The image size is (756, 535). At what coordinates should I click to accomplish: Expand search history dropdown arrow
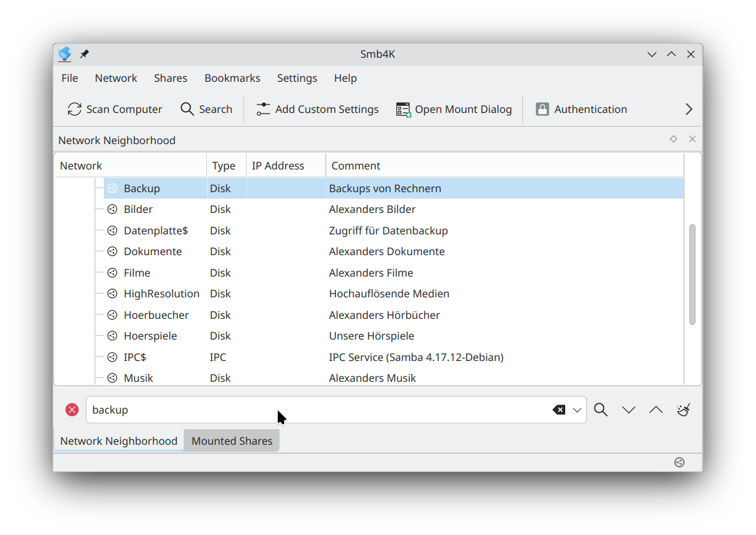pos(577,410)
